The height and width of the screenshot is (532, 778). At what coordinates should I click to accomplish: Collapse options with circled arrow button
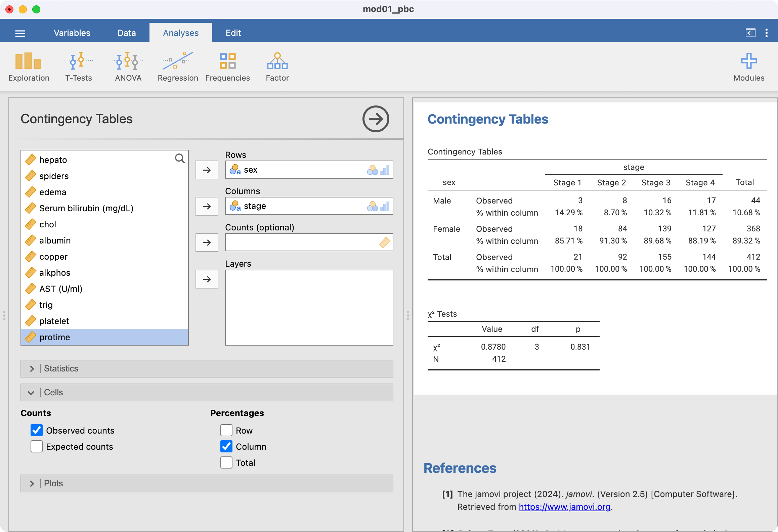point(375,119)
